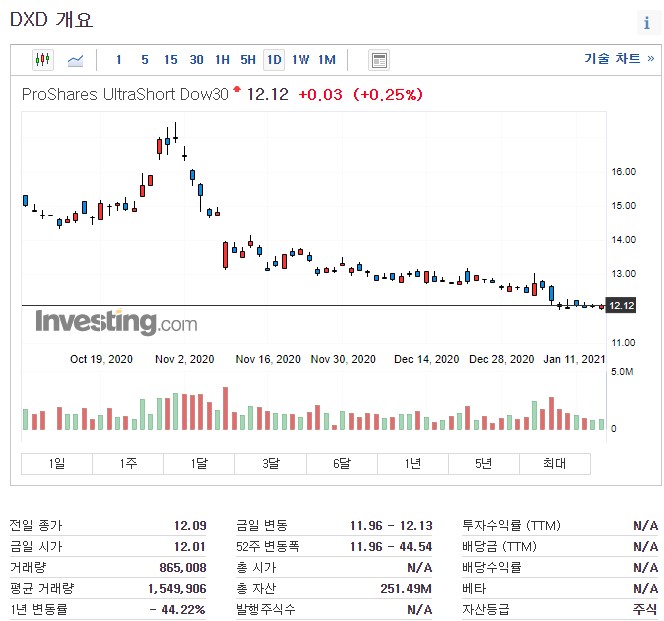The image size is (664, 621).
Task: Set range to 1일
Action: pyautogui.click(x=57, y=463)
